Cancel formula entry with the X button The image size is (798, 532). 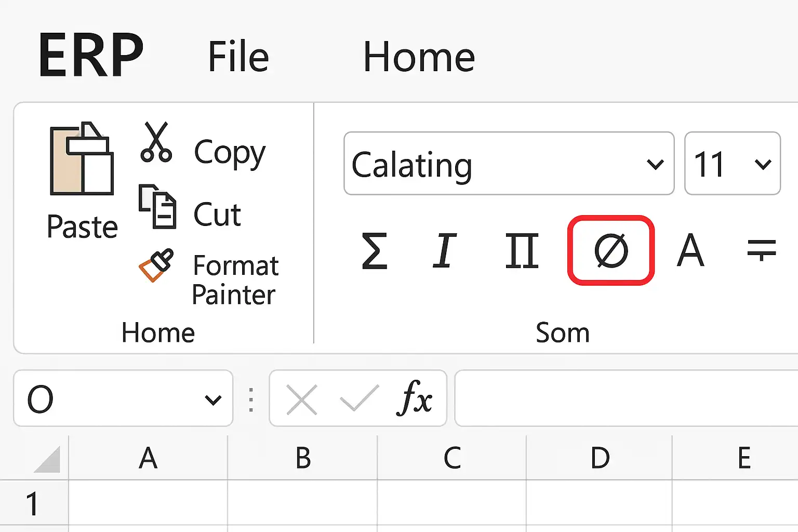[302, 400]
